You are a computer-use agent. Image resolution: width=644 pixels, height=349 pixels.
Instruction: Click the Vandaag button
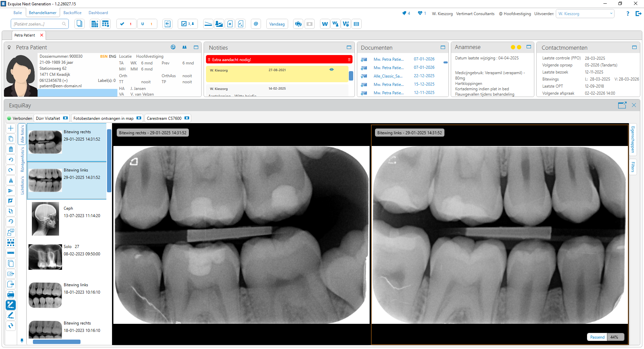click(x=277, y=24)
